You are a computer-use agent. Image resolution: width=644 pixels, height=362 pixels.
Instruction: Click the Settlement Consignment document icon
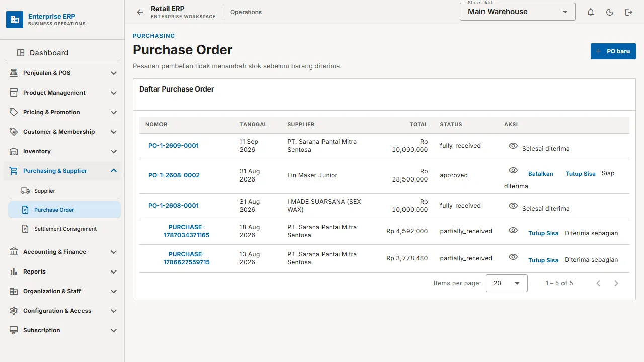coord(25,229)
